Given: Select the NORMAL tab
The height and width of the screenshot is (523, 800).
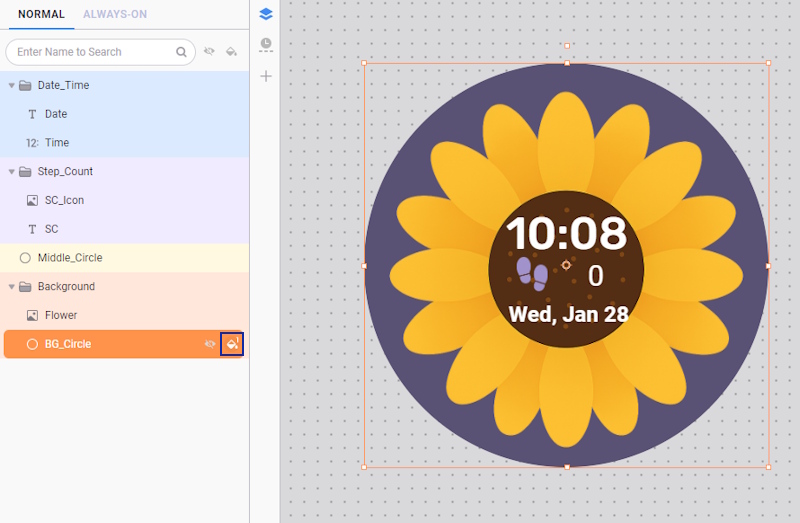Looking at the screenshot, I should point(41,14).
